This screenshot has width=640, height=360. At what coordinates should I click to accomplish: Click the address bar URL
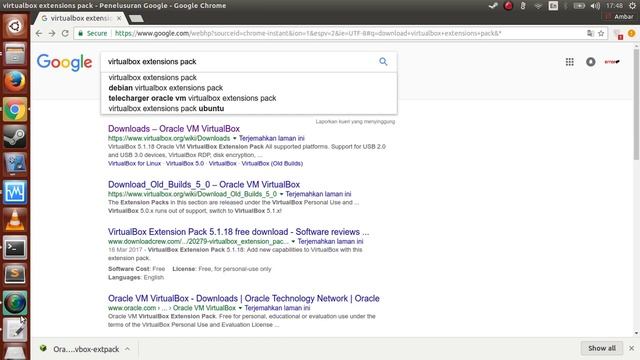pos(308,33)
